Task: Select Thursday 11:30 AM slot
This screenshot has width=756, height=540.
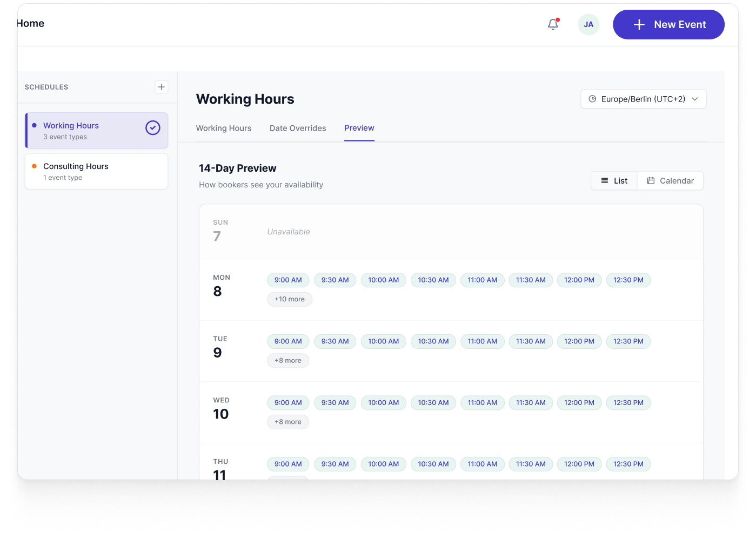Action: point(531,464)
